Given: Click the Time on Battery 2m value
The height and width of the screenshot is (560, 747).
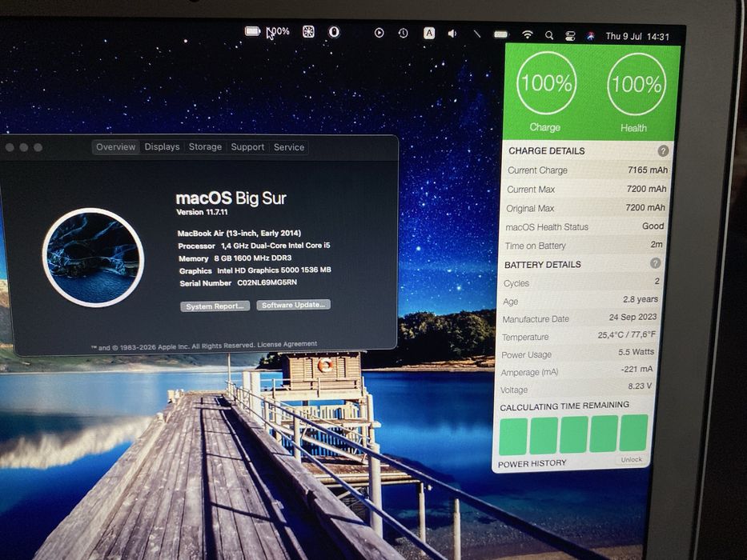Looking at the screenshot, I should pos(657,244).
